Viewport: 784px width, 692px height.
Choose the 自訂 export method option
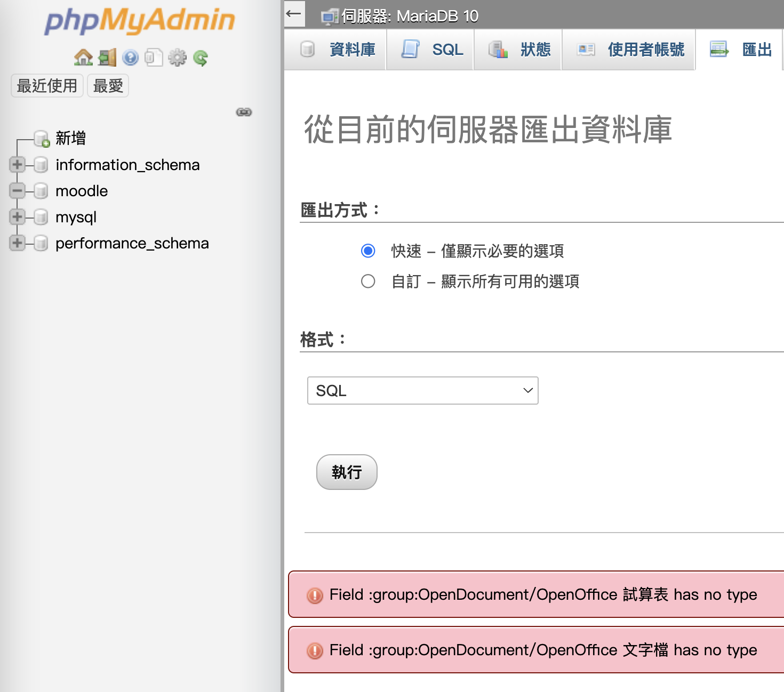368,281
